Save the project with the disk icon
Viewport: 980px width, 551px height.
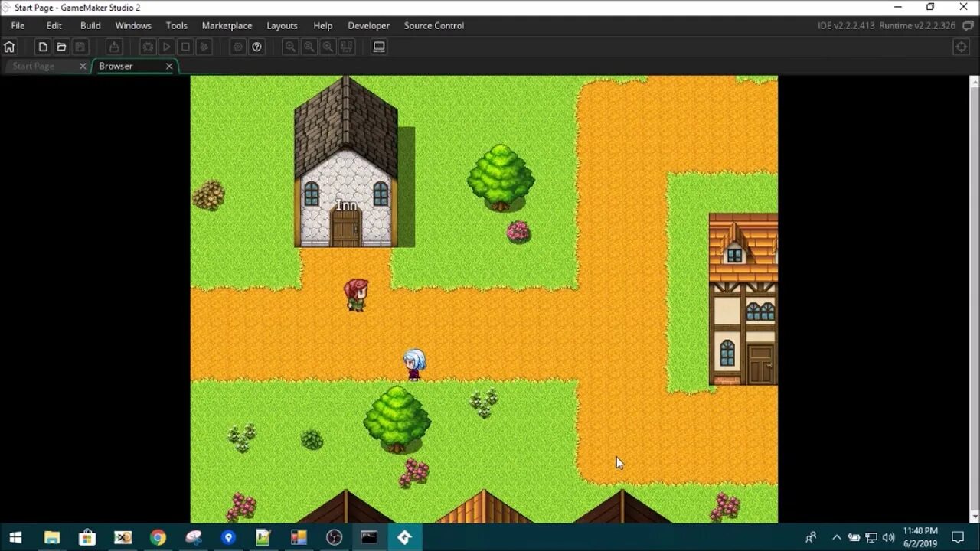(80, 47)
